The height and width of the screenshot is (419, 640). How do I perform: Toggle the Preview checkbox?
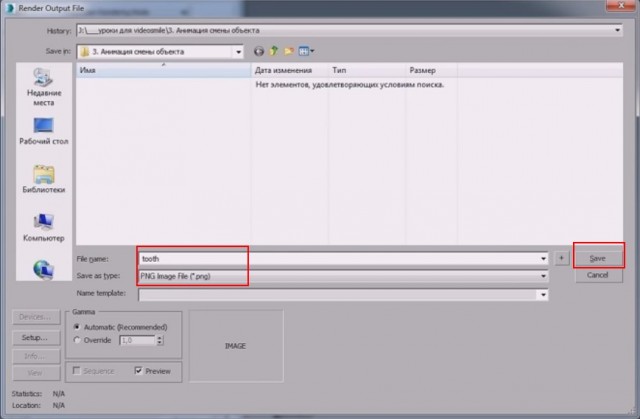click(139, 371)
